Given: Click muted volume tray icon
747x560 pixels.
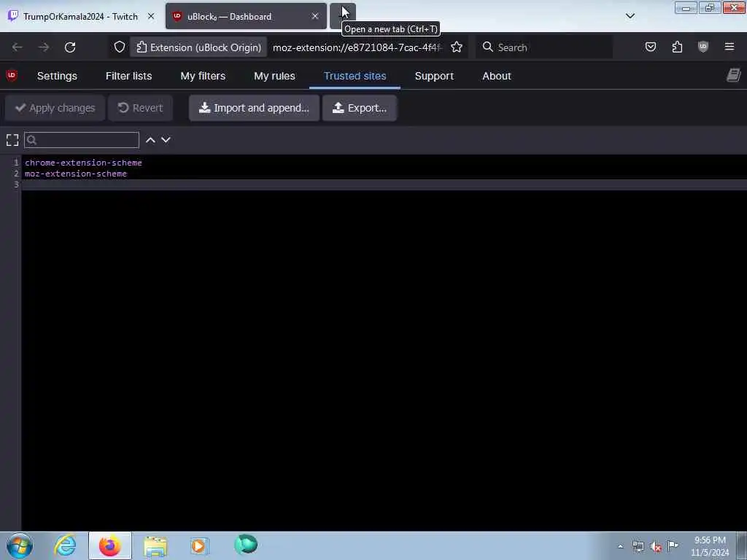Looking at the screenshot, I should point(656,547).
